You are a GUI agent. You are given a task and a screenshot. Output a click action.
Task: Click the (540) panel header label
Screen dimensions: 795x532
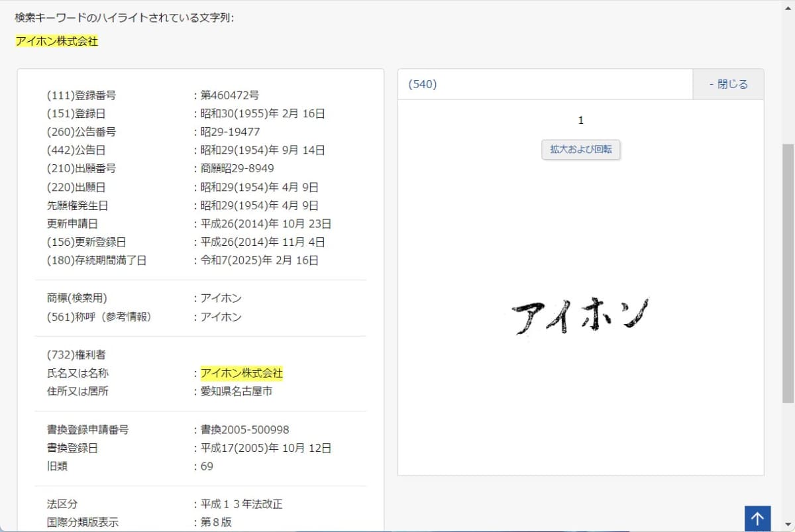point(423,84)
